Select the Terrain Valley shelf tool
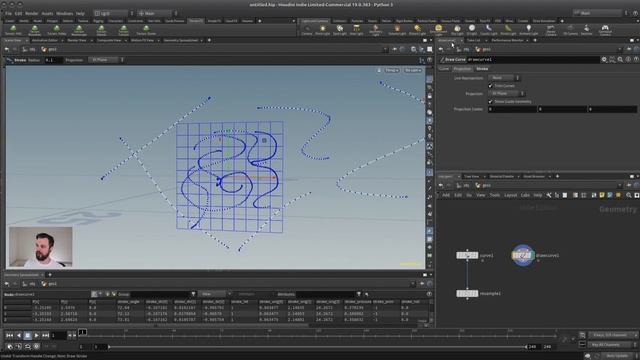 click(x=57, y=30)
